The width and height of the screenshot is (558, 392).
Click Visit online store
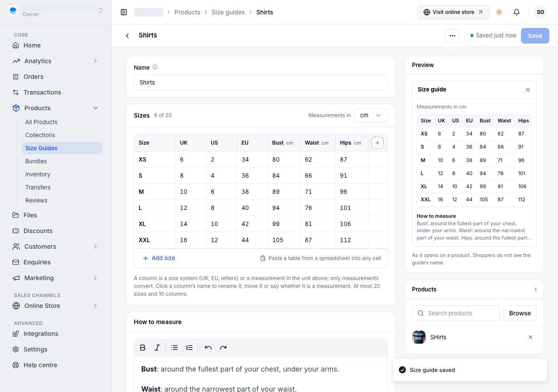[x=453, y=12]
